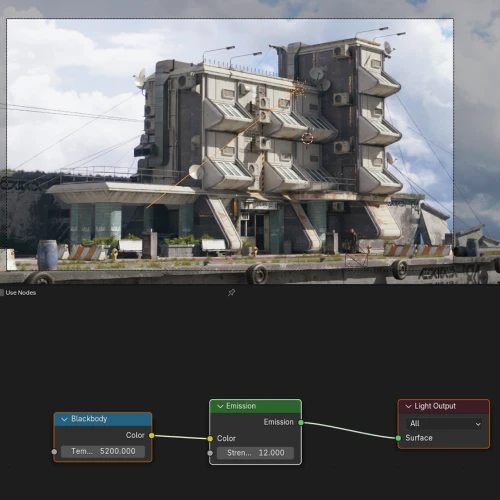
Task: Collapse the Blackbody node with its chevron
Action: (x=64, y=419)
